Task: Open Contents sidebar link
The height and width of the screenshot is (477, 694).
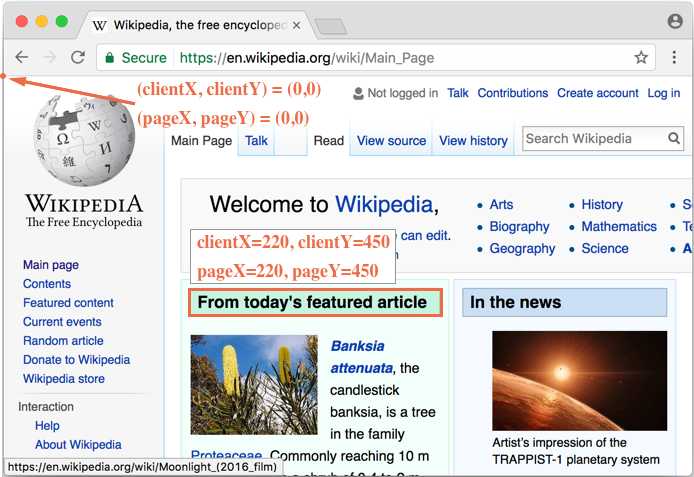Action: [47, 284]
